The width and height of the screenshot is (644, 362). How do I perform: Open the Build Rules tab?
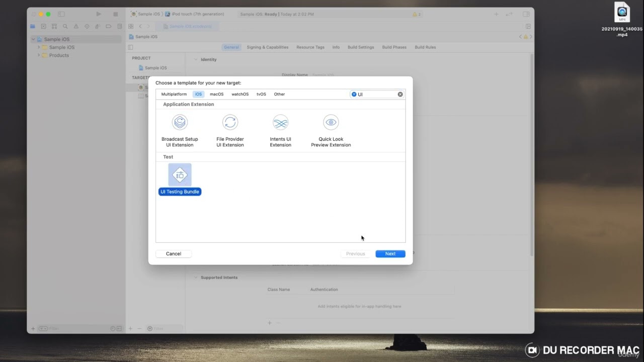click(x=425, y=47)
